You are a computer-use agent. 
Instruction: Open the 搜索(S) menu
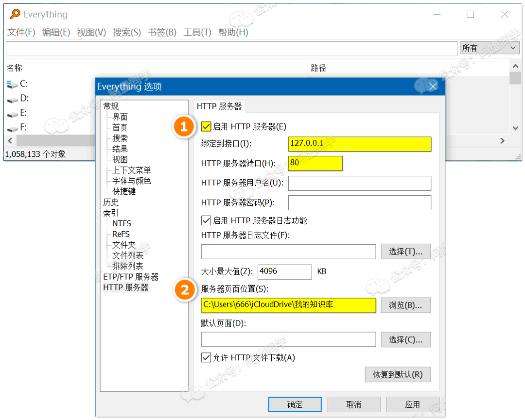click(127, 33)
